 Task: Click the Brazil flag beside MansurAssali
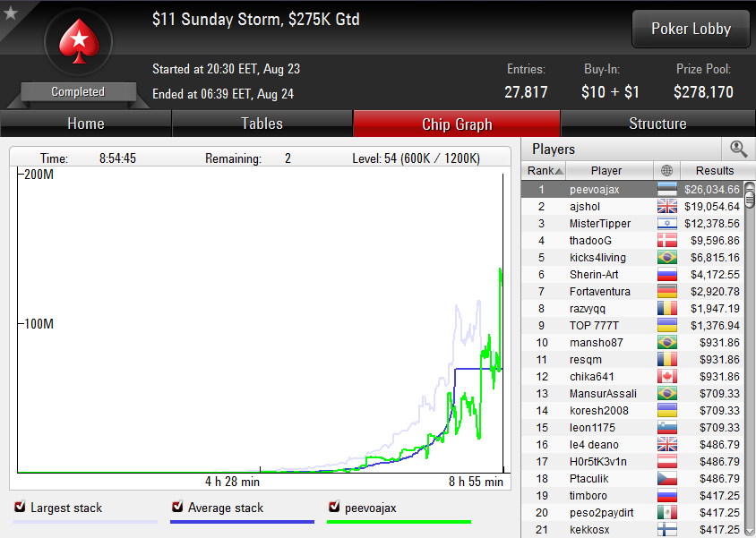tap(667, 394)
